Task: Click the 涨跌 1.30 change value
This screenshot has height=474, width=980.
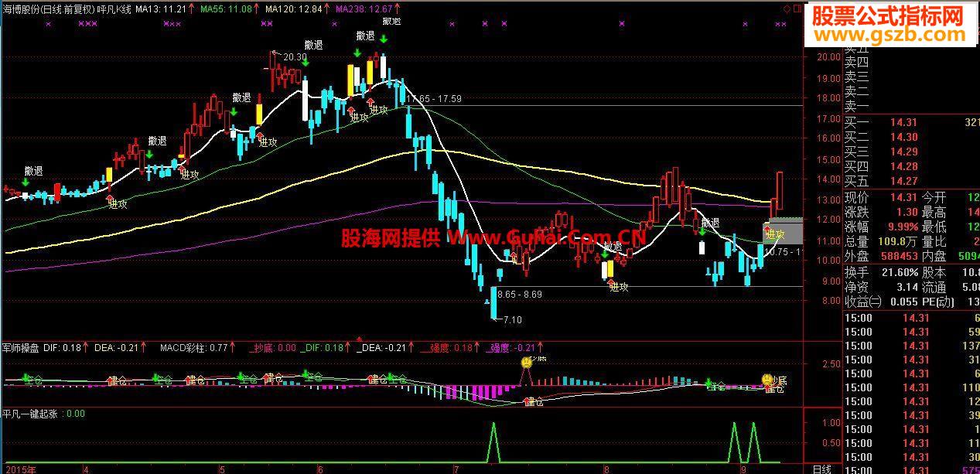Action: pos(907,212)
